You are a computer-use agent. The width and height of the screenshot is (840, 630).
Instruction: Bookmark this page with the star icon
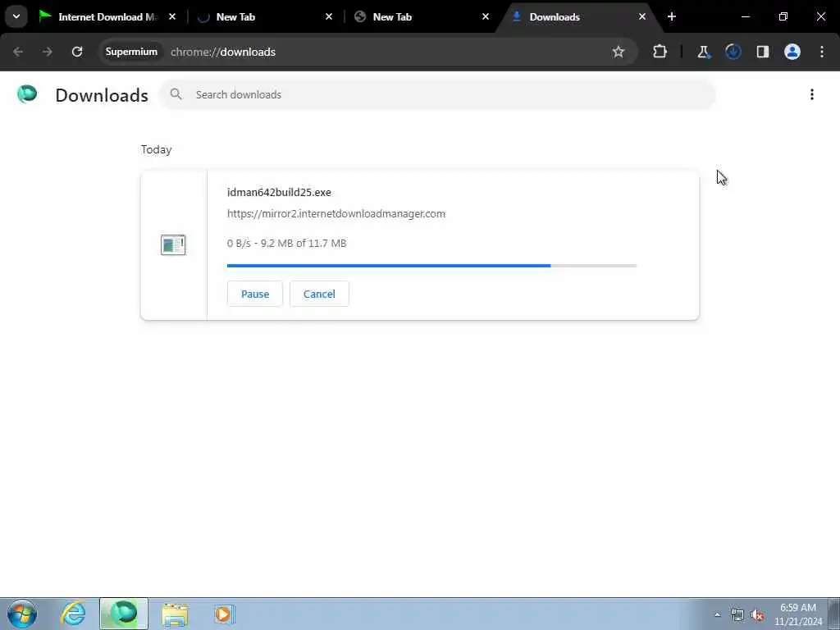tap(619, 52)
